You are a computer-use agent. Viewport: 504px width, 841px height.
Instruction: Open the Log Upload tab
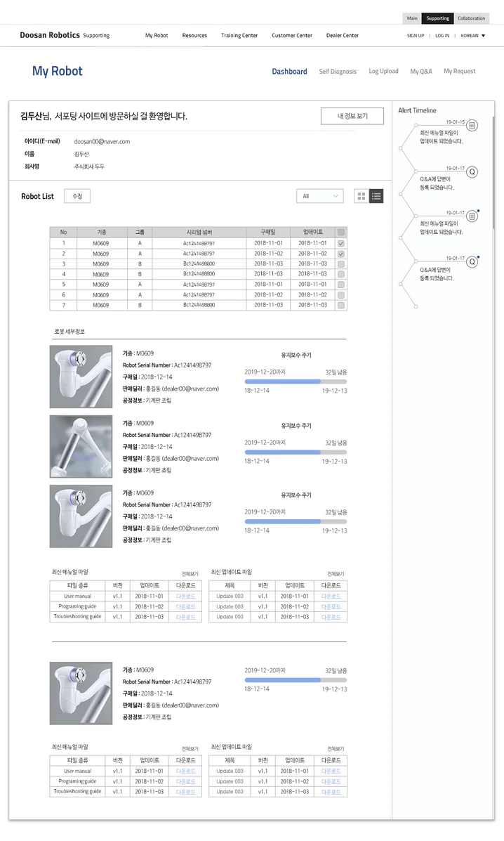click(x=383, y=72)
